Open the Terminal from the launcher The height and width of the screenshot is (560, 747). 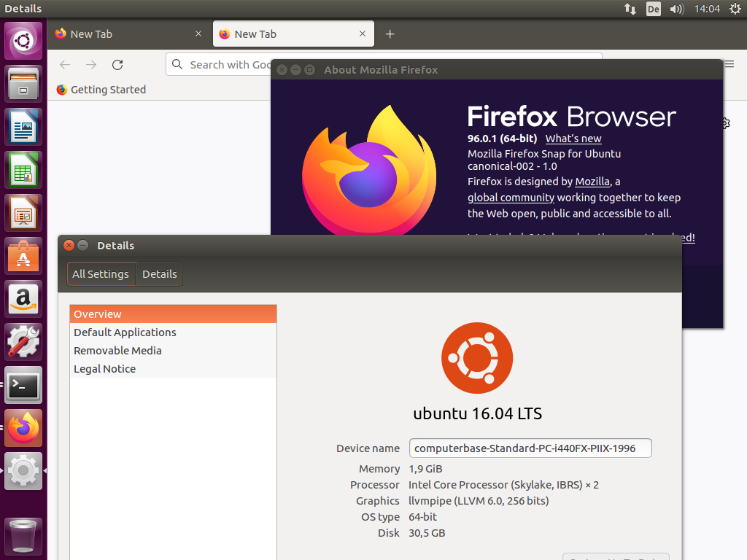click(23, 385)
